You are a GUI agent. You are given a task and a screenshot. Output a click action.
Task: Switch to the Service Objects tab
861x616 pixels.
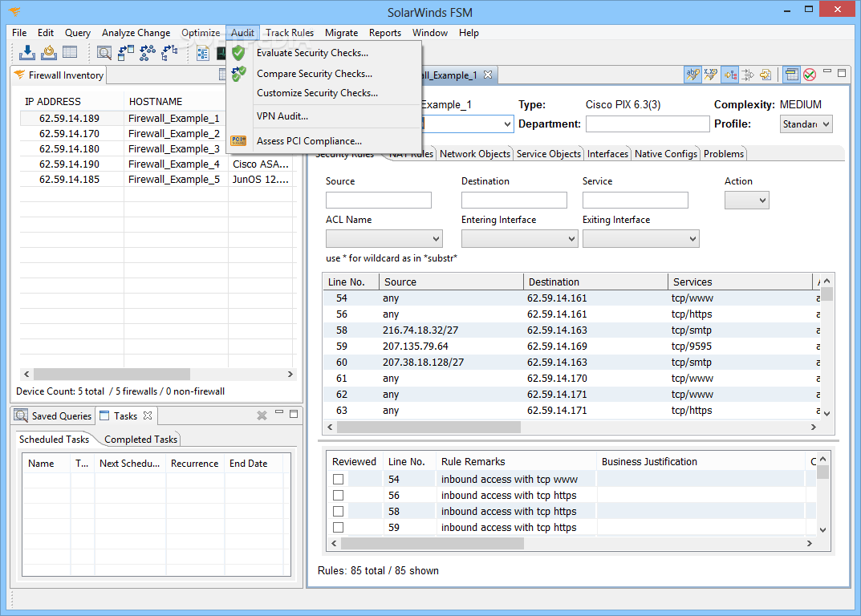tap(549, 154)
